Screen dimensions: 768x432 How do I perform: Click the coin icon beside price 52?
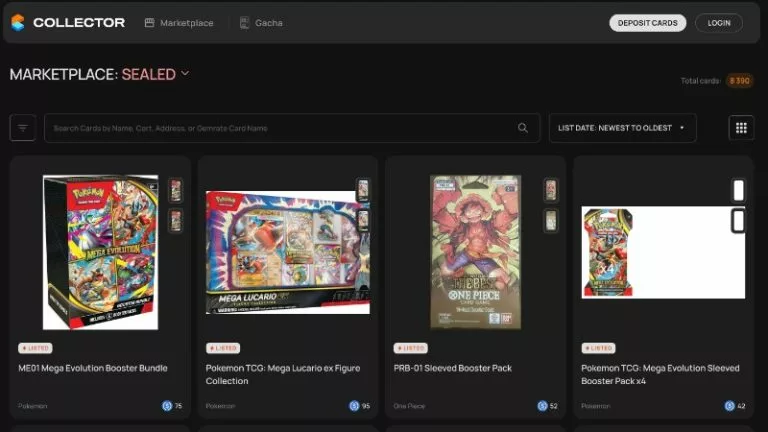click(542, 406)
